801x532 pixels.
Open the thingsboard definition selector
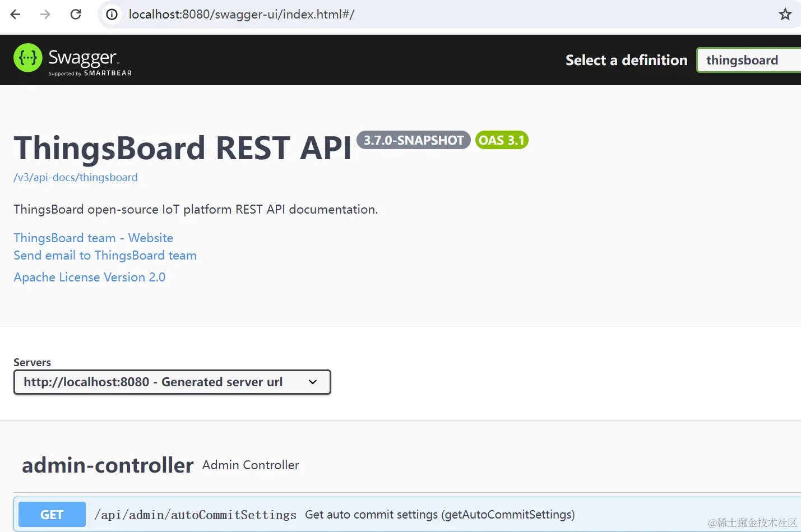[x=748, y=61]
